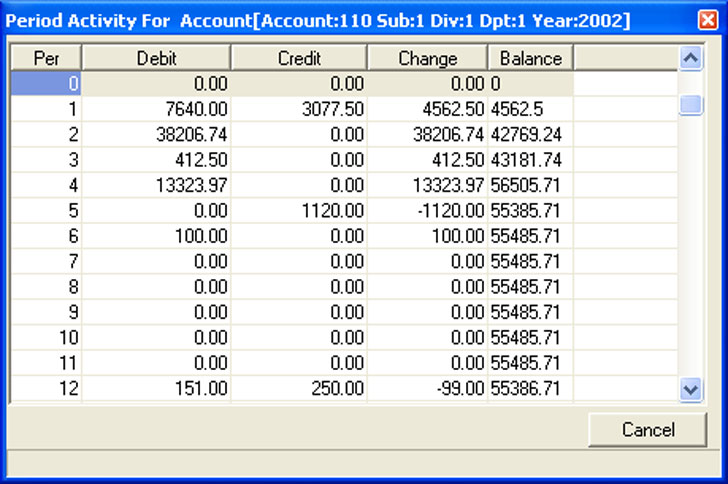Image resolution: width=728 pixels, height=484 pixels.
Task: Click the scrollbar down arrow
Action: (x=690, y=389)
